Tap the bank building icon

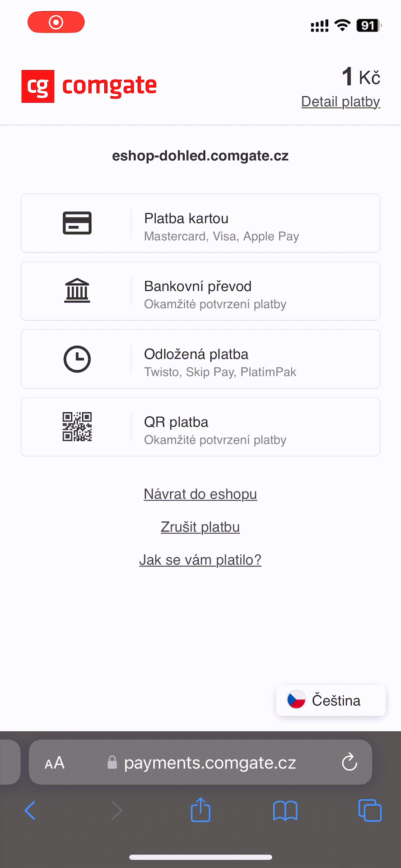[77, 290]
